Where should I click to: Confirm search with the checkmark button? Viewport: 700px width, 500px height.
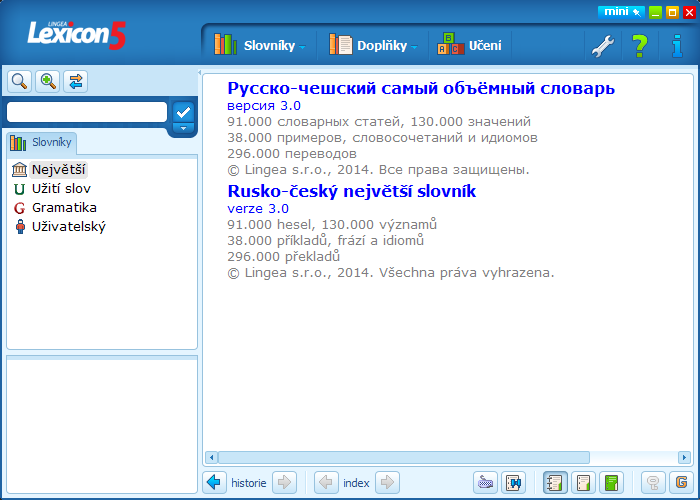pos(182,110)
